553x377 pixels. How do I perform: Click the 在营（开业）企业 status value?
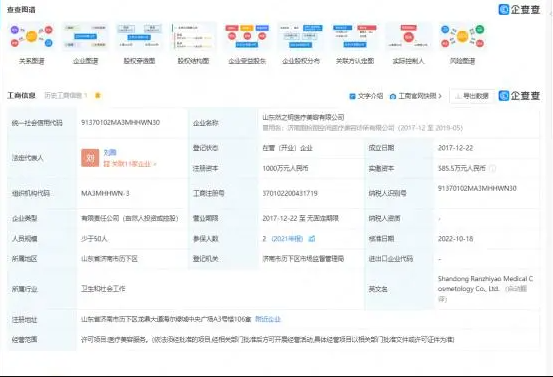click(x=287, y=148)
